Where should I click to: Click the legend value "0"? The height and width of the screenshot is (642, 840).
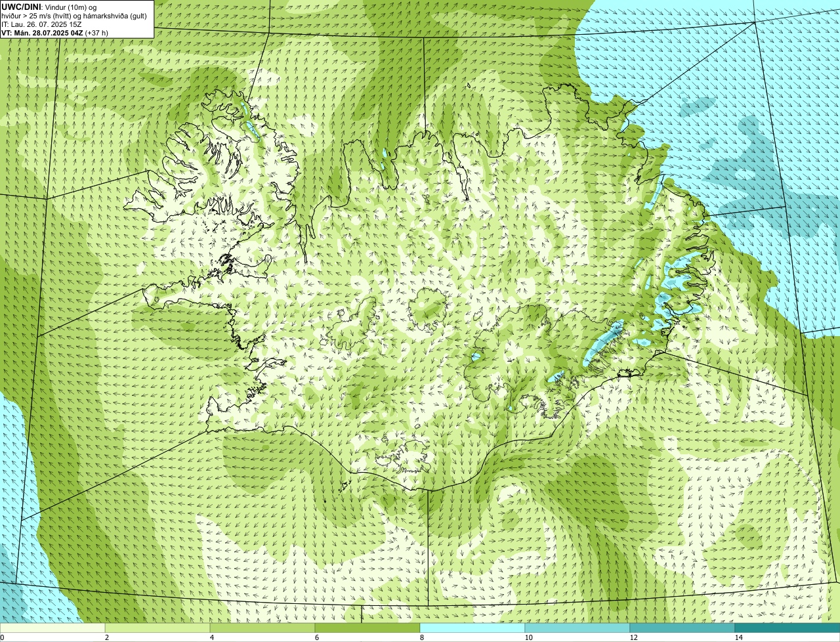(x=2, y=637)
